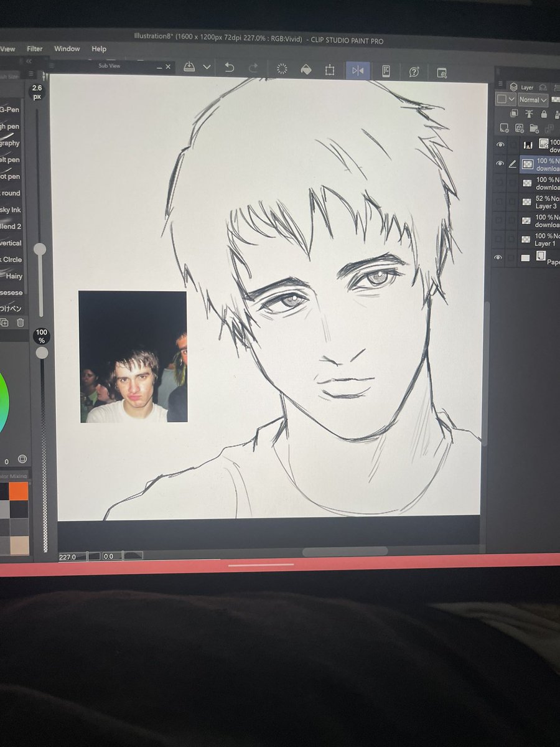
Task: Select the Japanese-named pen sub tool
Action: coord(10,308)
